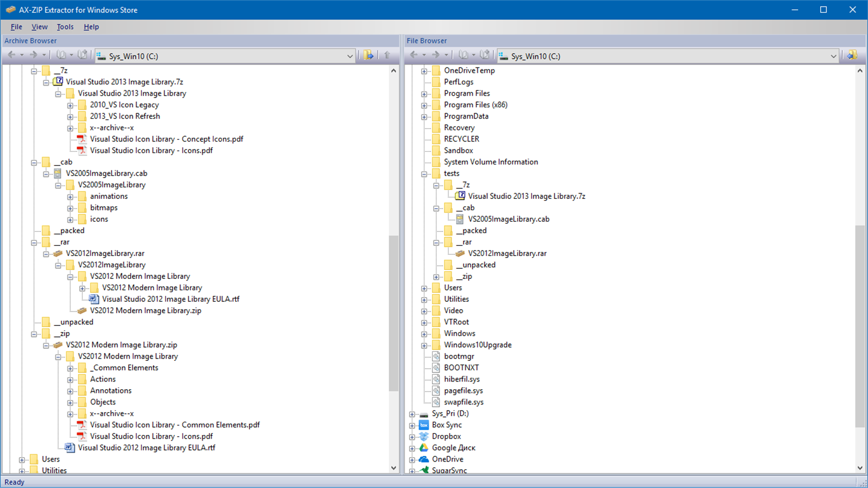Click the Box Sync icon

pyautogui.click(x=424, y=425)
